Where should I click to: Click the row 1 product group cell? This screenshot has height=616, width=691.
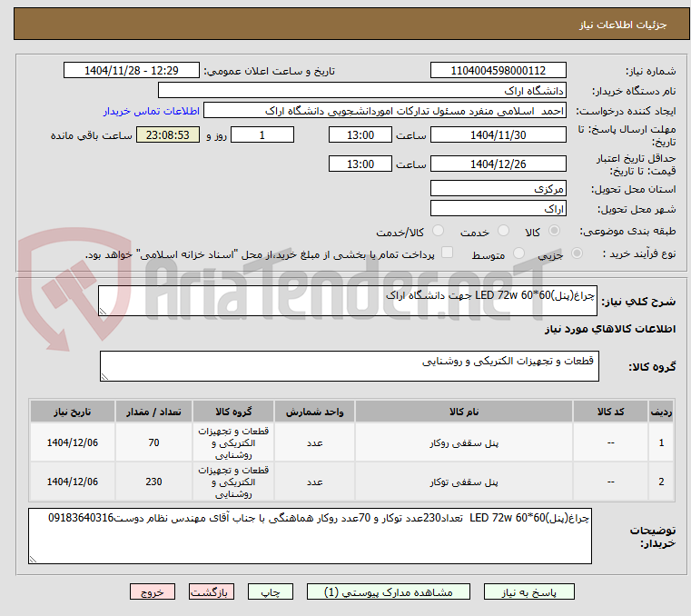[x=233, y=442]
